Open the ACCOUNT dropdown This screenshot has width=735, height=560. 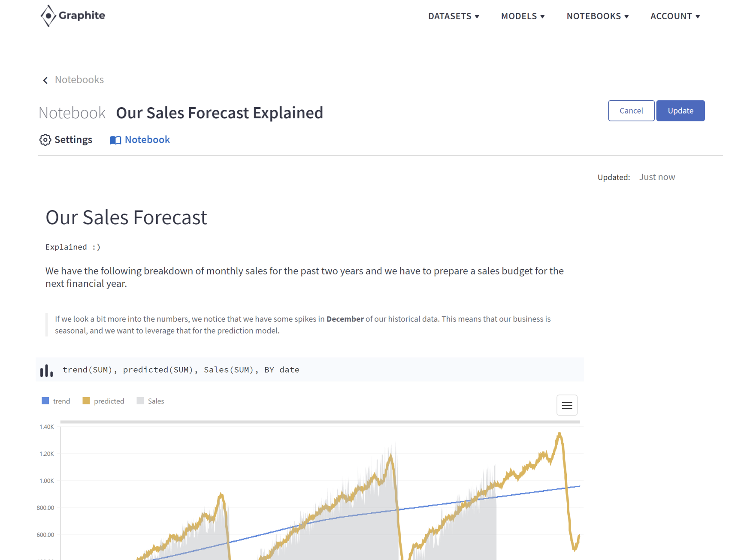[675, 16]
